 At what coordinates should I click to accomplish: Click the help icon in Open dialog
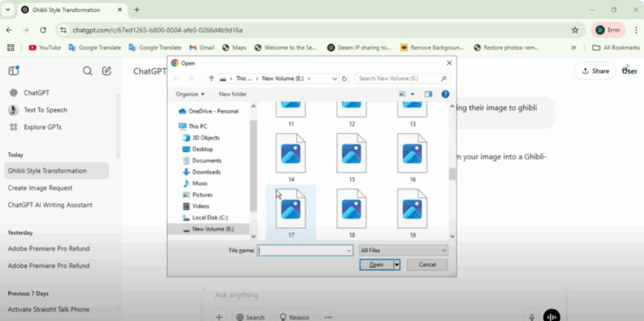(445, 94)
